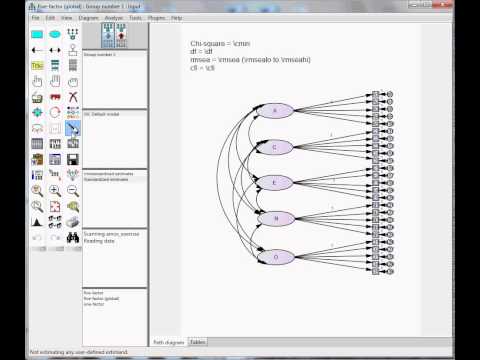Click the highlighted touch up variable tool
This screenshot has height=360, width=480.
[73, 128]
